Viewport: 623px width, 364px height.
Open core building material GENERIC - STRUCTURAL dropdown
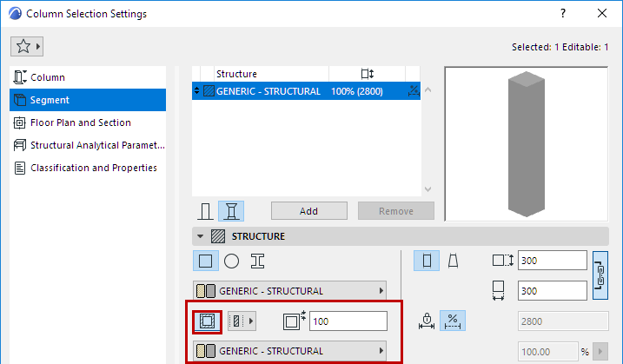pyautogui.click(x=289, y=291)
